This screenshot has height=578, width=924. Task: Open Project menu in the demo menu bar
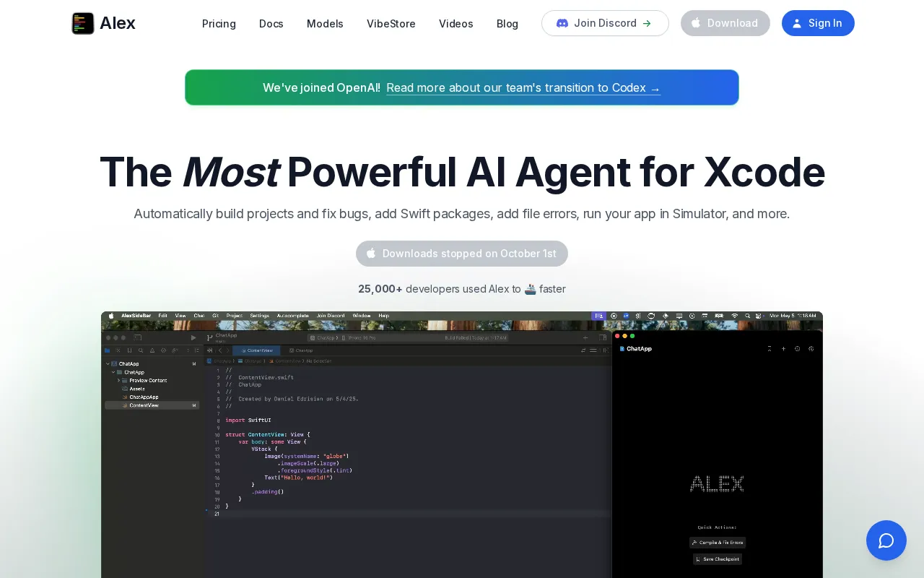(x=235, y=316)
